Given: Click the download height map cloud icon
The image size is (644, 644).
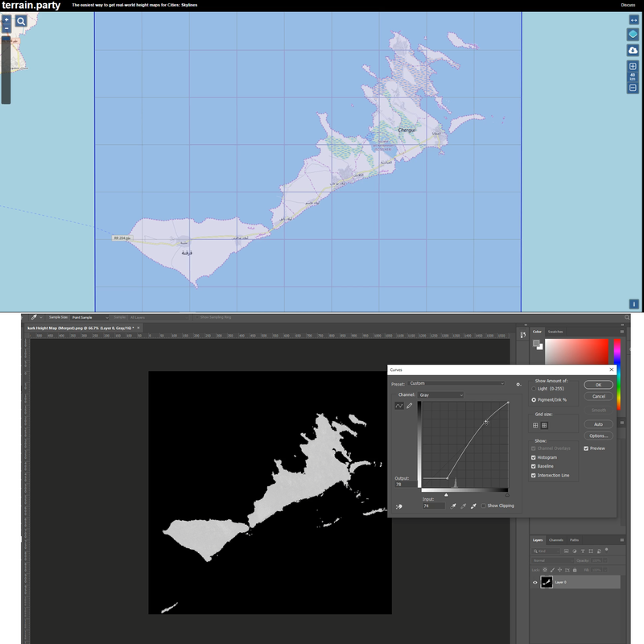Looking at the screenshot, I should 633,51.
